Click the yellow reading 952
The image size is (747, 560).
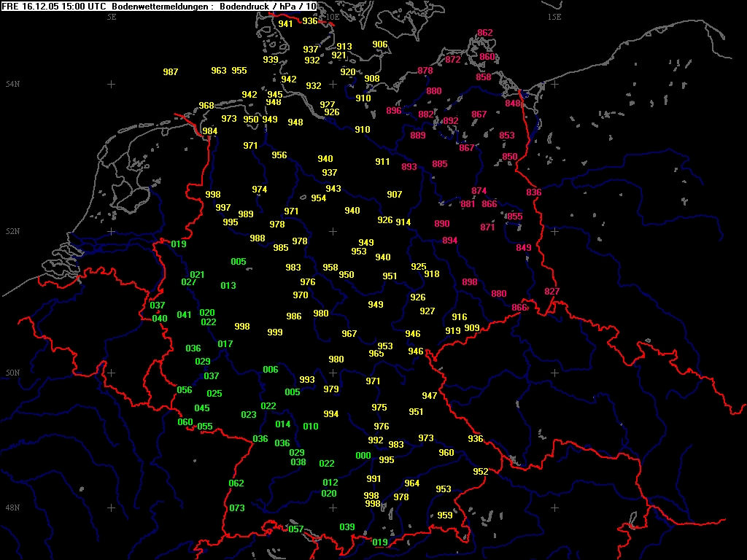coord(480,472)
